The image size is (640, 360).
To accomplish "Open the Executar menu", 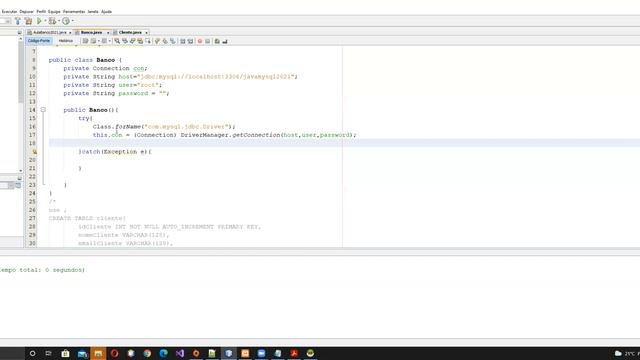I will click(9, 11).
